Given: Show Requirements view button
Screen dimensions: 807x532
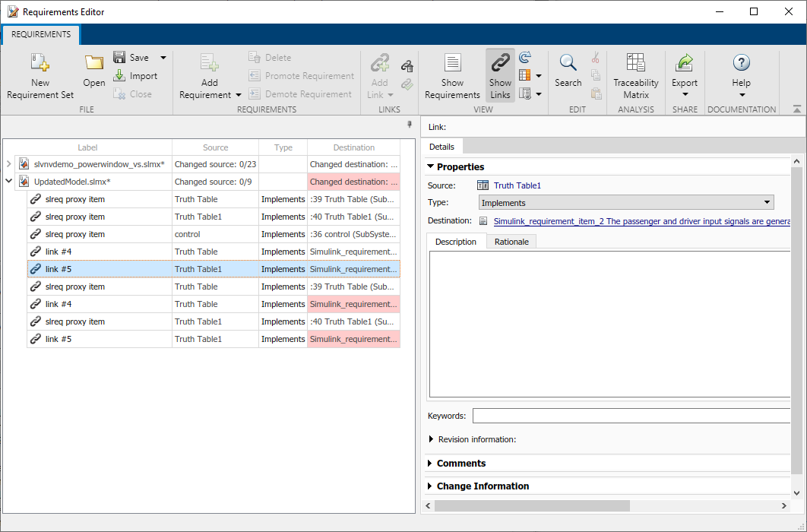Looking at the screenshot, I should point(452,76).
